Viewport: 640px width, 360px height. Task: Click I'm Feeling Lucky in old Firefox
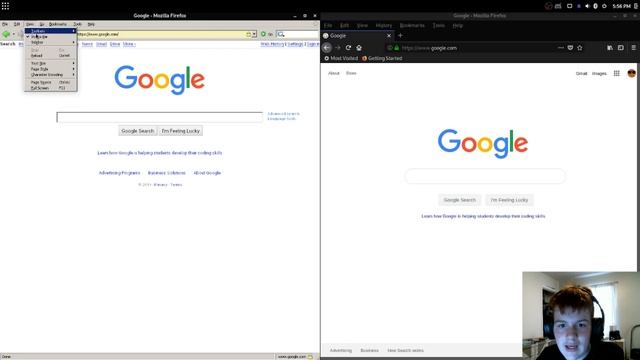pos(180,131)
